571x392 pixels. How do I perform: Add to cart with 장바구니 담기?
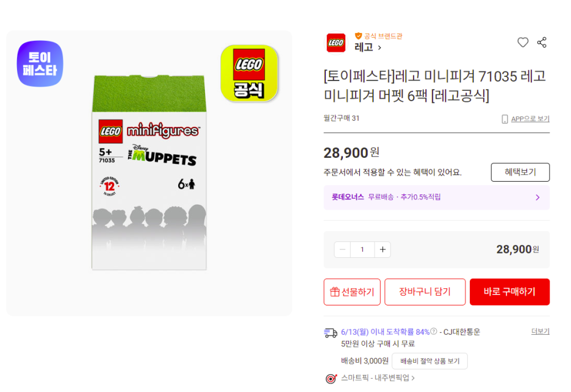click(x=425, y=292)
